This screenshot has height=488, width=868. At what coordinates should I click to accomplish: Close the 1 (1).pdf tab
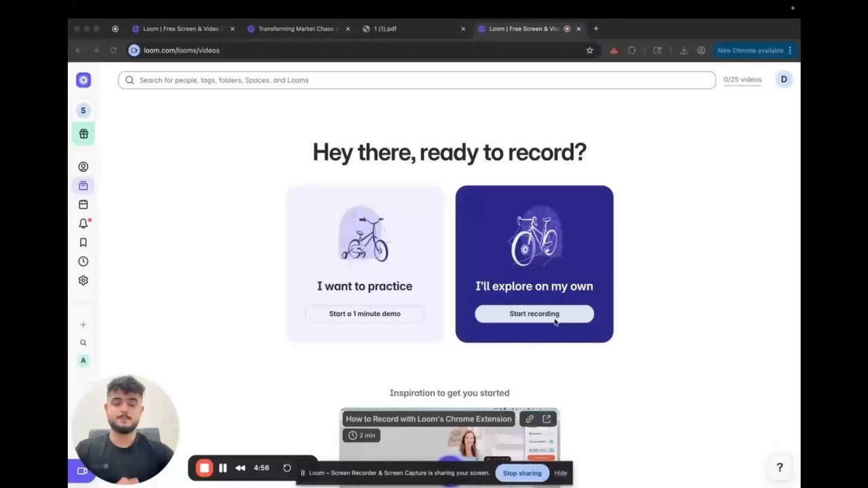point(463,29)
